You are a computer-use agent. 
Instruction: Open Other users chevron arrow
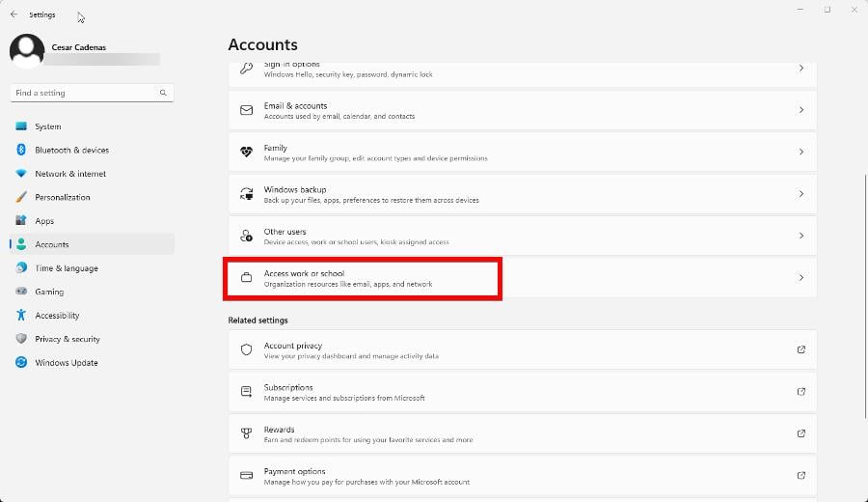(x=801, y=236)
